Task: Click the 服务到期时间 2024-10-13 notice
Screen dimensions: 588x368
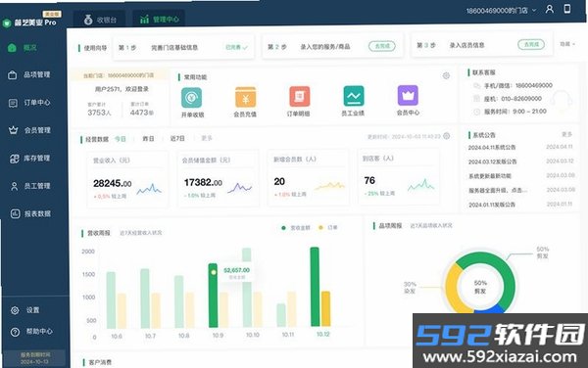Action: click(35, 358)
